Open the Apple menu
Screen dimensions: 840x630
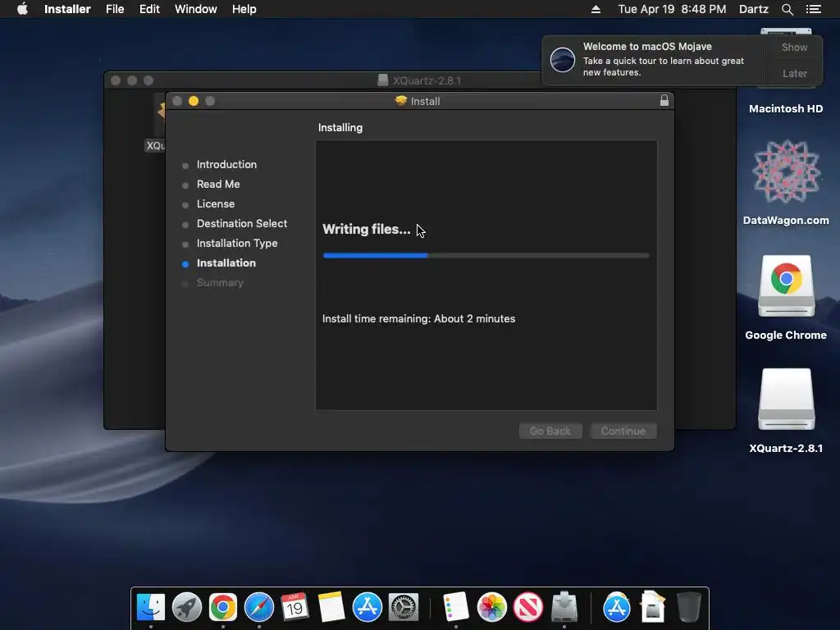pyautogui.click(x=22, y=9)
